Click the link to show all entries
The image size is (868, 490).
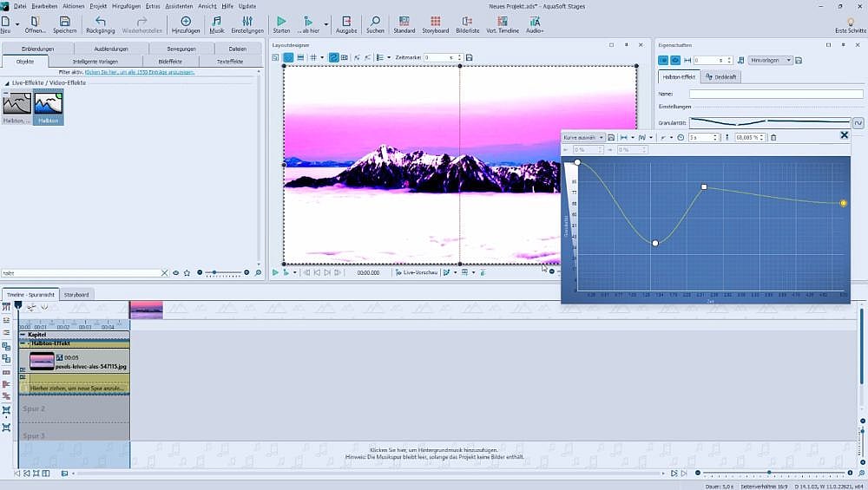tap(139, 72)
